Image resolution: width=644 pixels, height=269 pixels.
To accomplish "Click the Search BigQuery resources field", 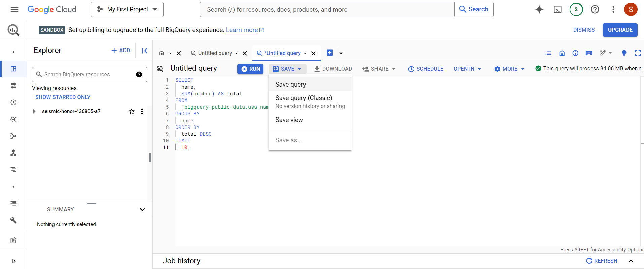I will pos(90,74).
